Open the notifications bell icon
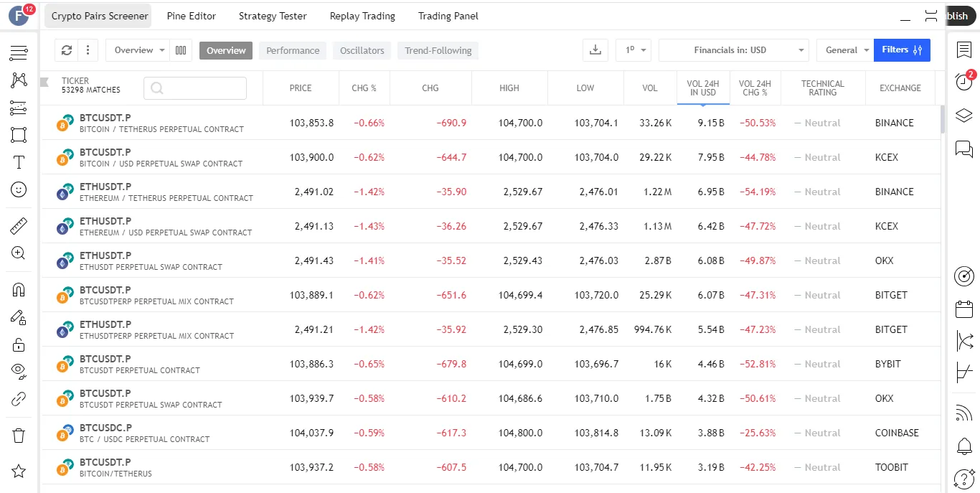The width and height of the screenshot is (980, 493). 964,446
